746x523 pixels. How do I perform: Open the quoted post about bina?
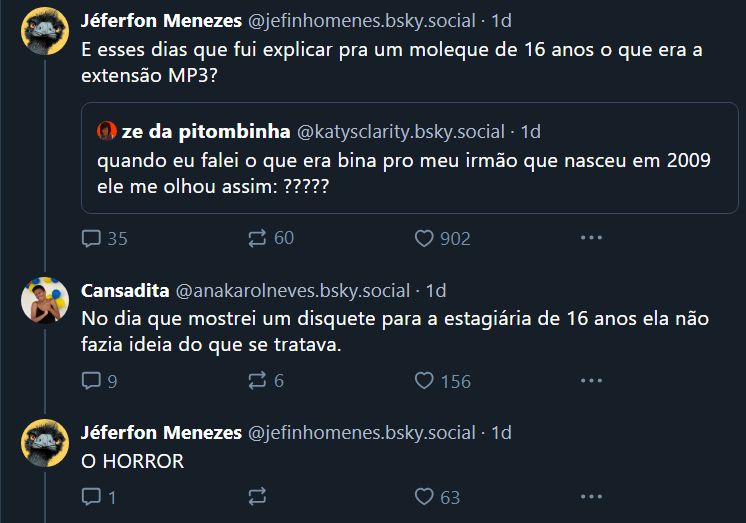pyautogui.click(x=410, y=158)
